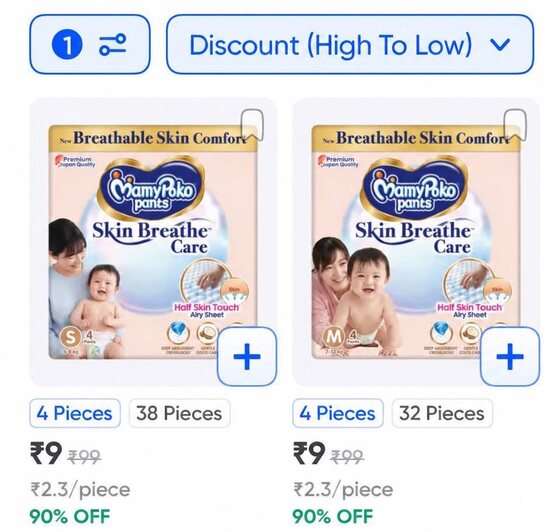
Task: Tap the size M badge on the product image
Action: tap(333, 337)
